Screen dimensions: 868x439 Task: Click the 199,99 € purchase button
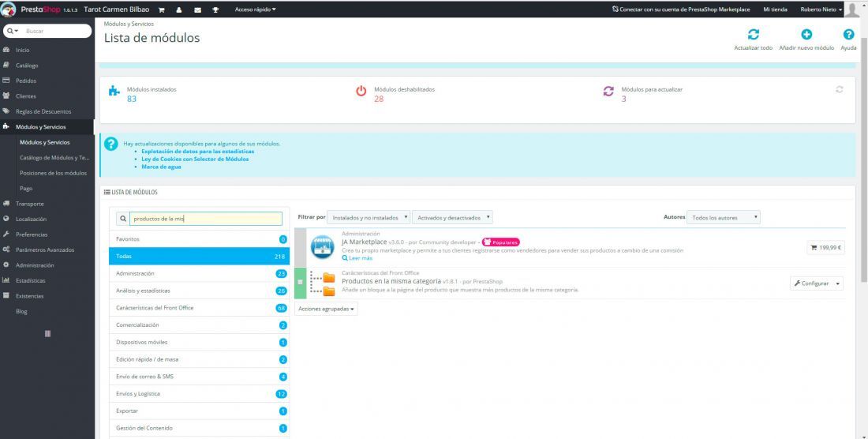coord(825,247)
